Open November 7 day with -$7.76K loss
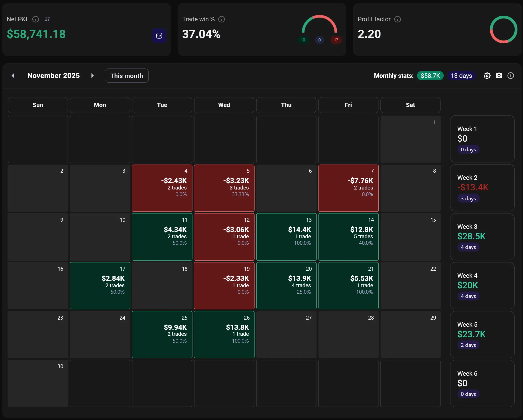The height and width of the screenshot is (420, 523). click(x=348, y=188)
